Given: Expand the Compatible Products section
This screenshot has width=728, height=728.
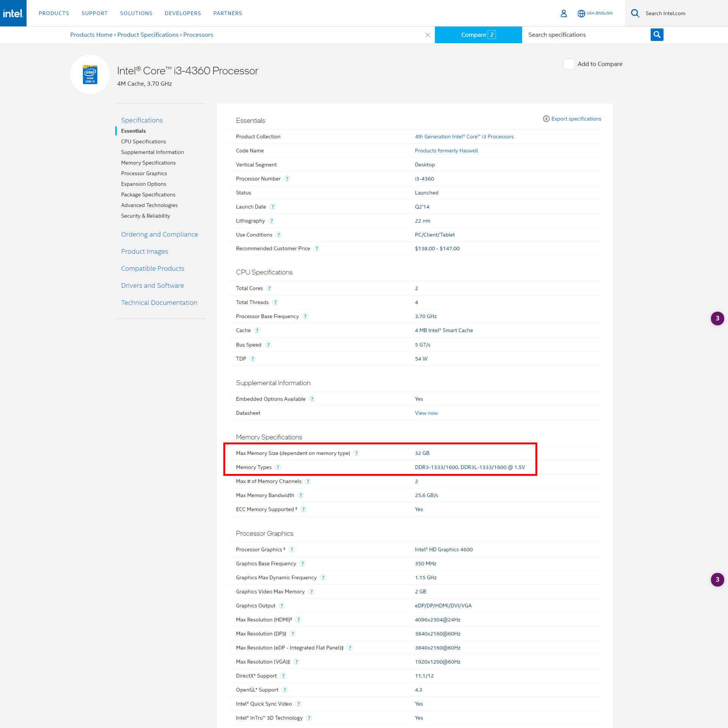Looking at the screenshot, I should (x=152, y=268).
